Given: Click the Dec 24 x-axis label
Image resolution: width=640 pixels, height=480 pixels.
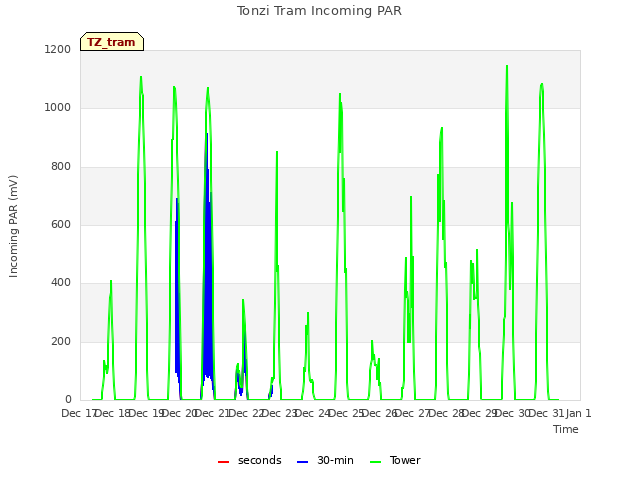Looking at the screenshot, I should (x=313, y=413).
